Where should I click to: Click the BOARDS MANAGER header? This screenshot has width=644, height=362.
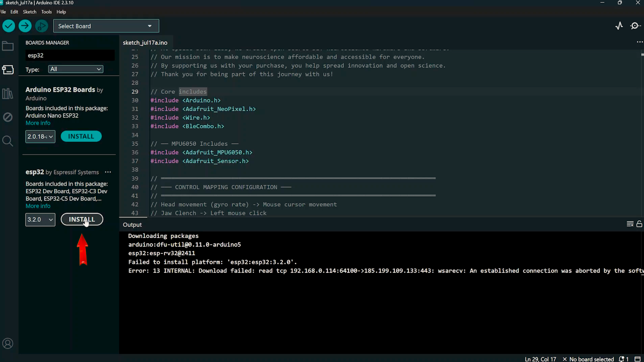coord(47,43)
